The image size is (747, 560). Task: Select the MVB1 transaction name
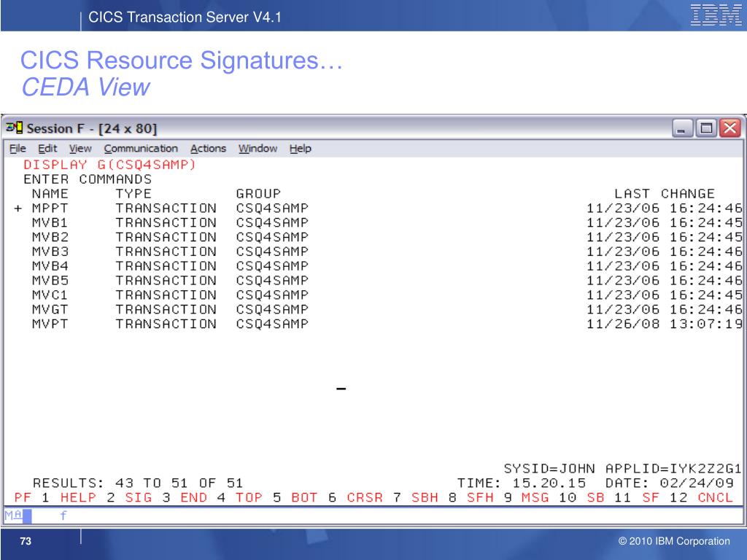pos(50,223)
